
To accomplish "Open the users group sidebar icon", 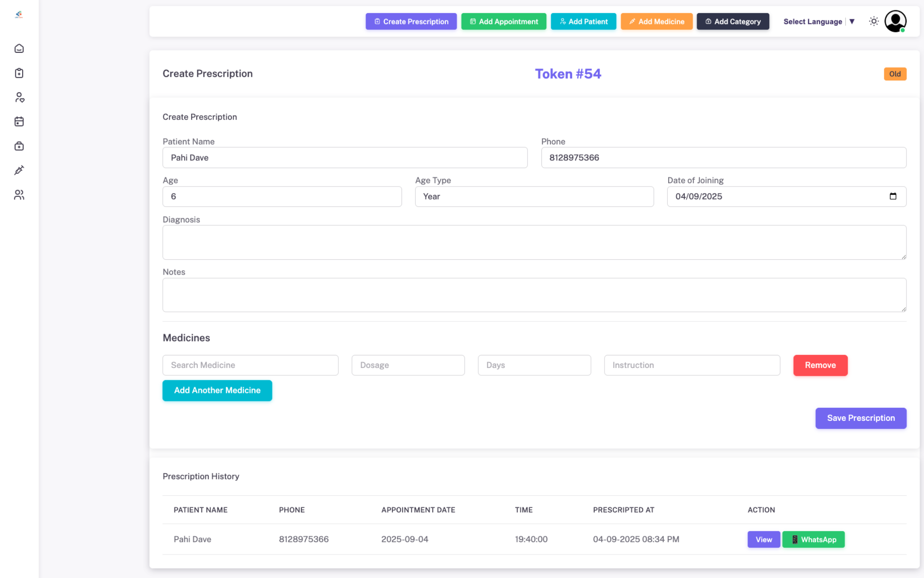I will (19, 195).
